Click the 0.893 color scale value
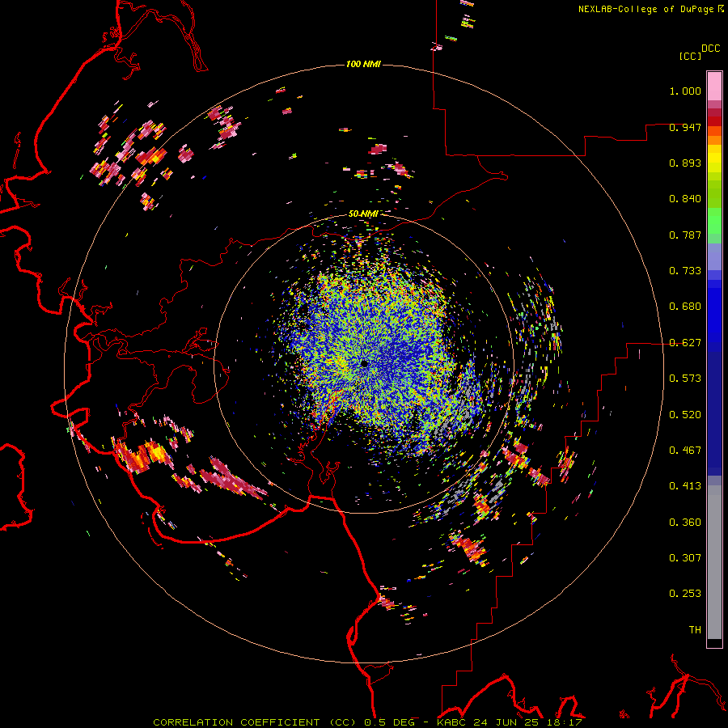The image size is (728, 728). (x=685, y=163)
